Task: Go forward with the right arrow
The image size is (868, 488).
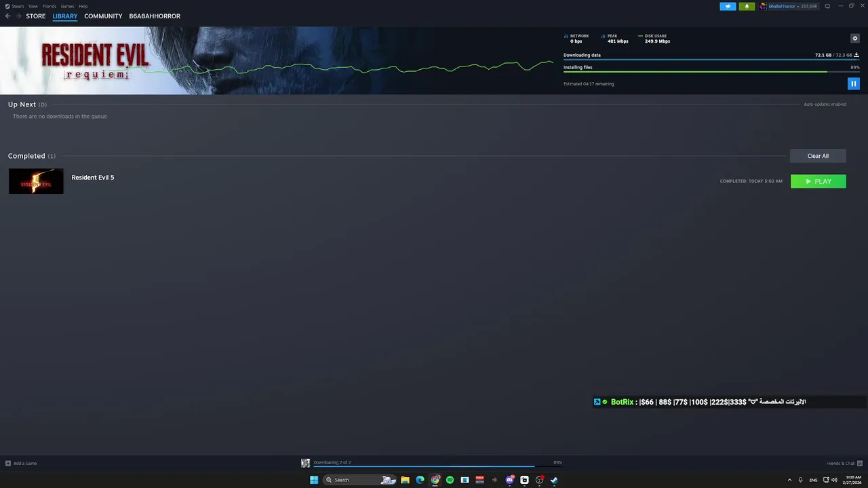Action: pos(18,16)
